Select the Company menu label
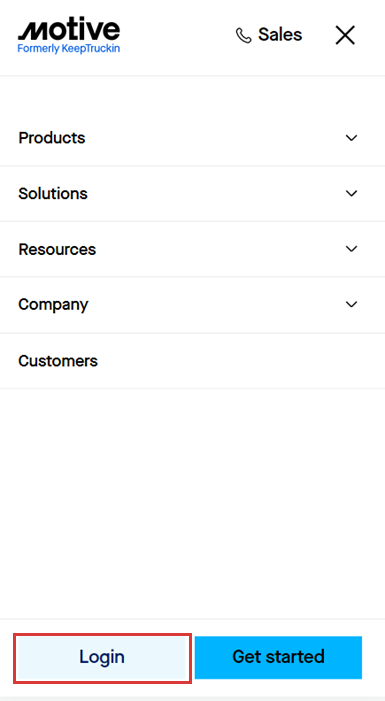Image resolution: width=385 pixels, height=701 pixels. 53,305
